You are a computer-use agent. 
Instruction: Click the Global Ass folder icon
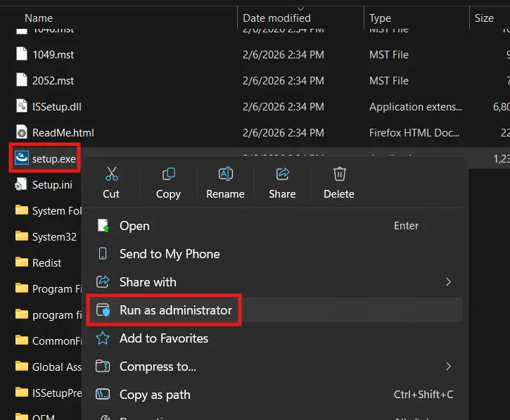pyautogui.click(x=22, y=366)
